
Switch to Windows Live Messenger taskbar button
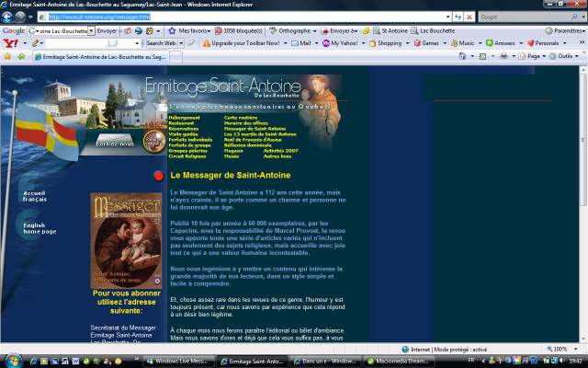pyautogui.click(x=180, y=362)
